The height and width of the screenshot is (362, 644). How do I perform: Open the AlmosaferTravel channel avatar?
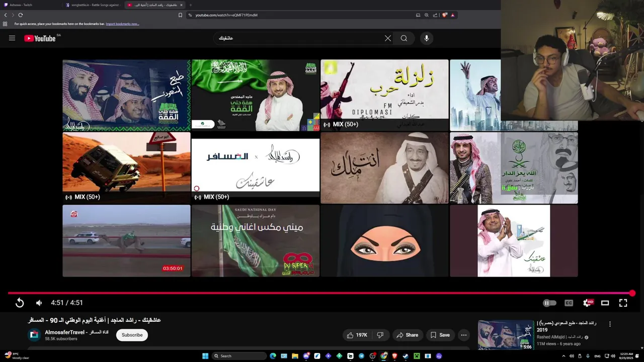pyautogui.click(x=34, y=335)
